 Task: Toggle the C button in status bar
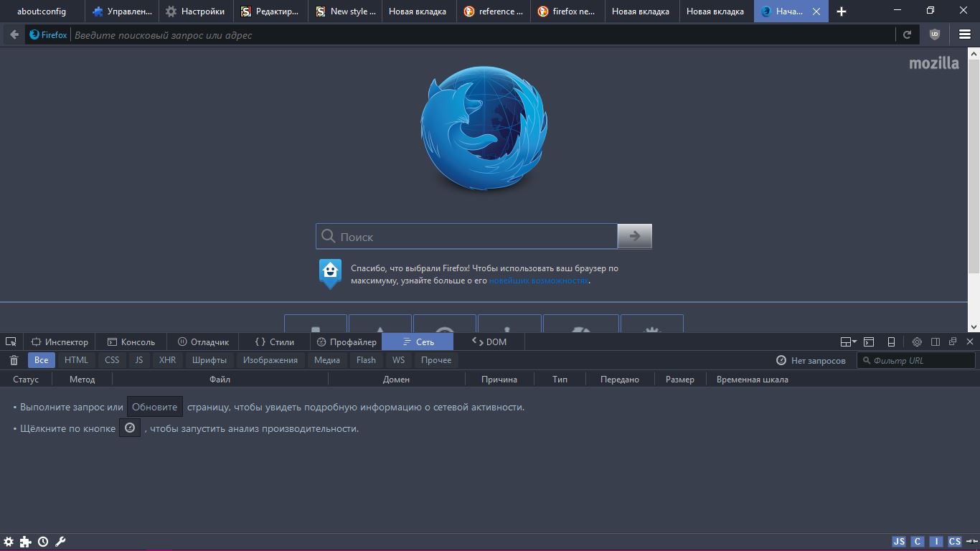point(918,542)
